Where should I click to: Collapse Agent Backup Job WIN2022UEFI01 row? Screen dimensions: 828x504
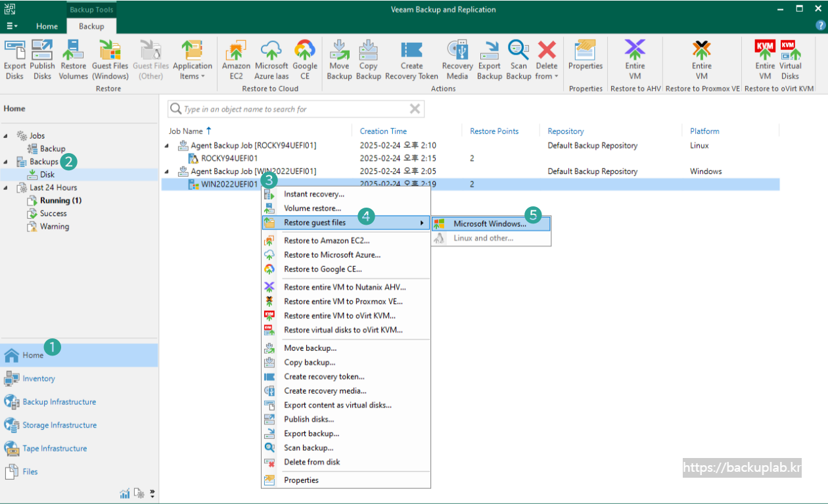[x=166, y=172]
